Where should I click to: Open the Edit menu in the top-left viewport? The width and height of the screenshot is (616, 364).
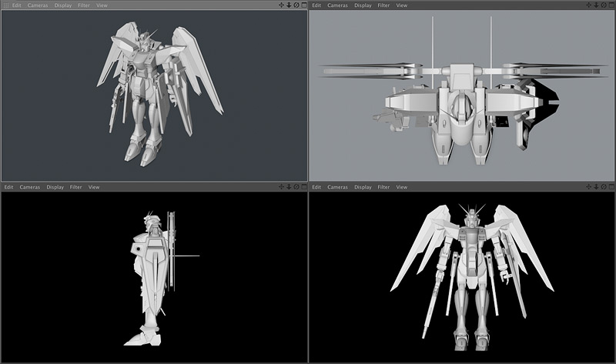[x=16, y=5]
